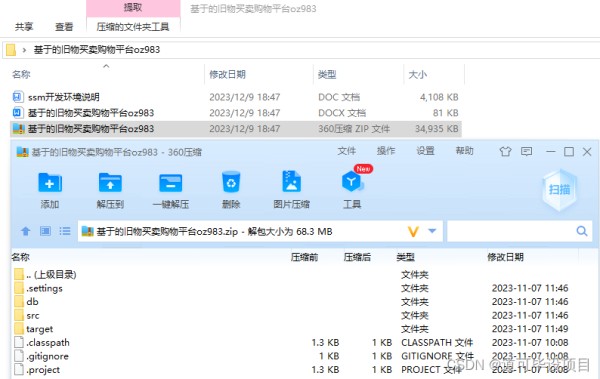This screenshot has height=379, width=600.
Task: Switch to list view mode in 360压缩
Action: (65, 231)
